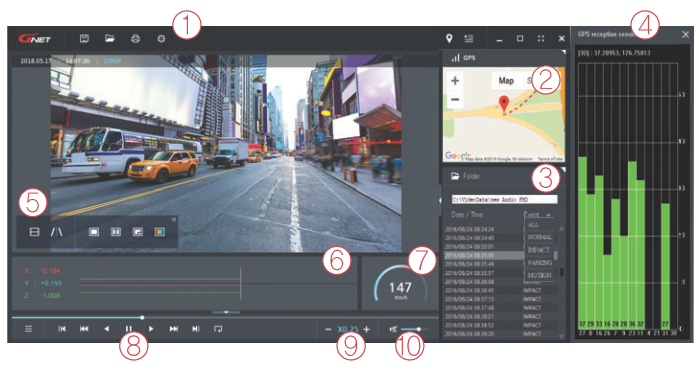Click the GPS signal bars icon

455,58
